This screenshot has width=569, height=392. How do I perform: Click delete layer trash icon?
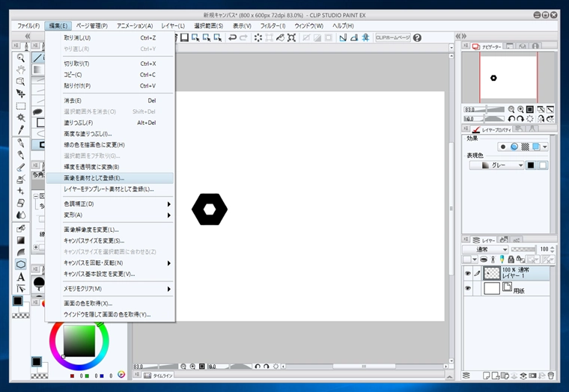(551, 376)
